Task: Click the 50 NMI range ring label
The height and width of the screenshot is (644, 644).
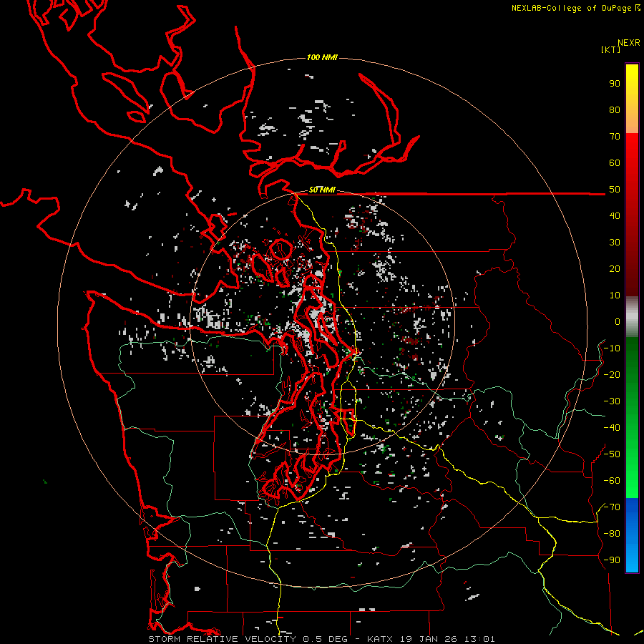Action: (x=322, y=190)
